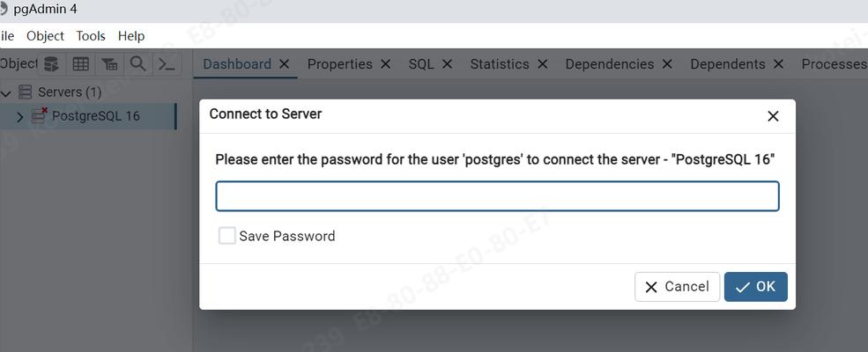Open the Search Objects magnifier icon
868x352 pixels.
pyautogui.click(x=137, y=64)
